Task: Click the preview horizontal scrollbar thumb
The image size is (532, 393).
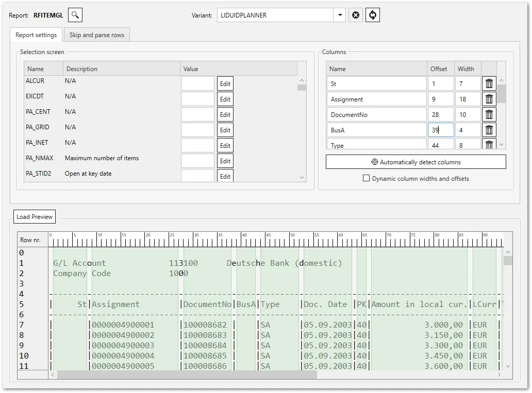Action: [x=187, y=374]
